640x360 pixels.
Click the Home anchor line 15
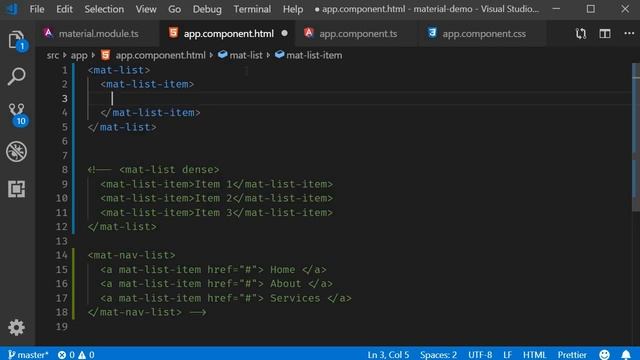pyautogui.click(x=213, y=269)
